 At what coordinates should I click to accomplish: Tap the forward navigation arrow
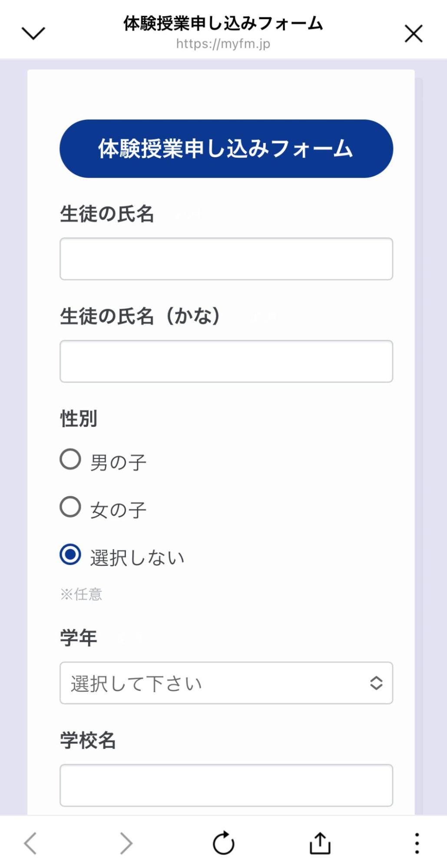point(125,843)
